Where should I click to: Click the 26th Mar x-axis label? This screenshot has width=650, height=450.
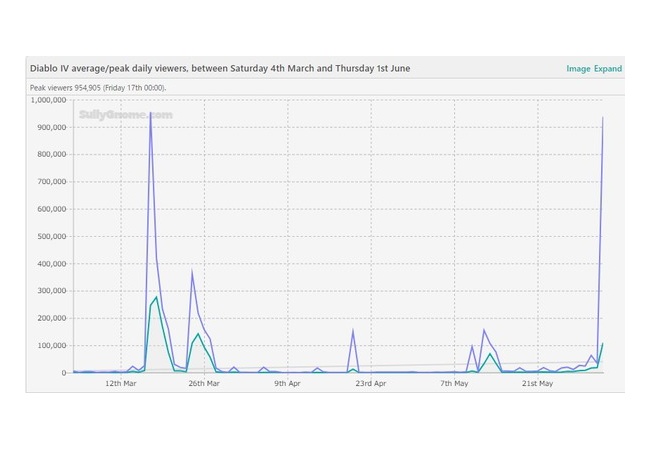[204, 383]
